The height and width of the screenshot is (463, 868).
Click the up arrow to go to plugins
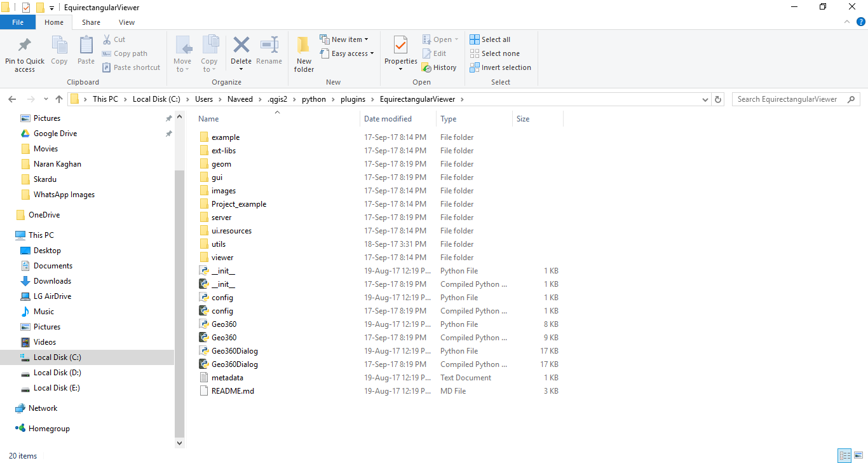[x=58, y=99]
